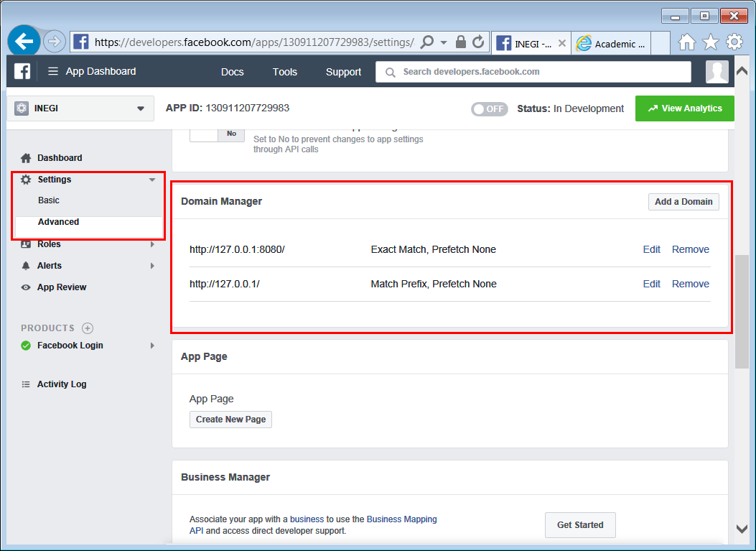Open Activity Log in the sidebar
The height and width of the screenshot is (551, 756).
tap(62, 384)
